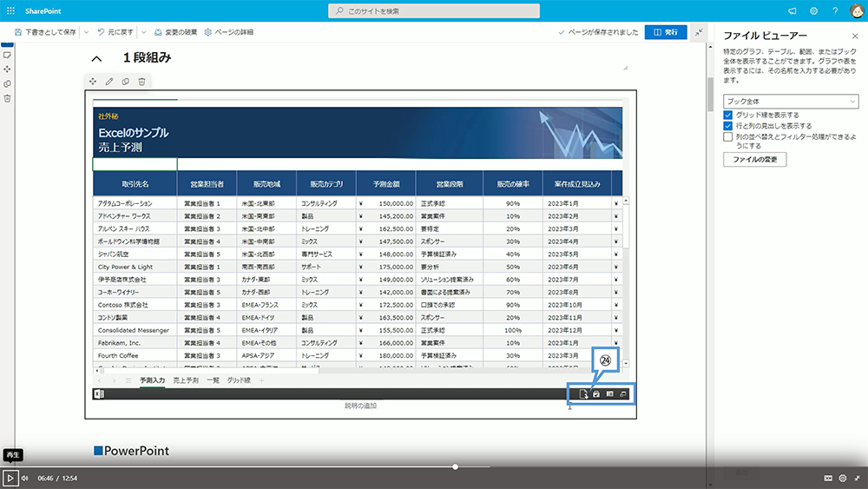The width and height of the screenshot is (868, 489).
Task: Collapse the 1段組み section chevron
Action: [96, 59]
